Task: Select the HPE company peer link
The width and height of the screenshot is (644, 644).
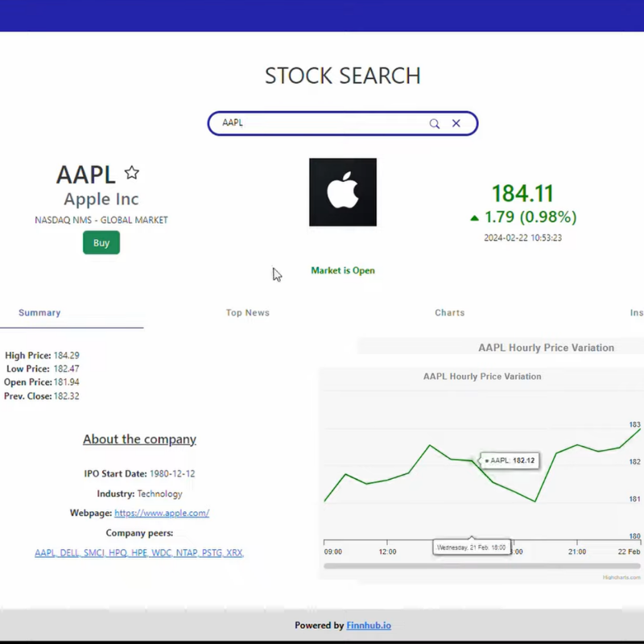Action: tap(139, 553)
